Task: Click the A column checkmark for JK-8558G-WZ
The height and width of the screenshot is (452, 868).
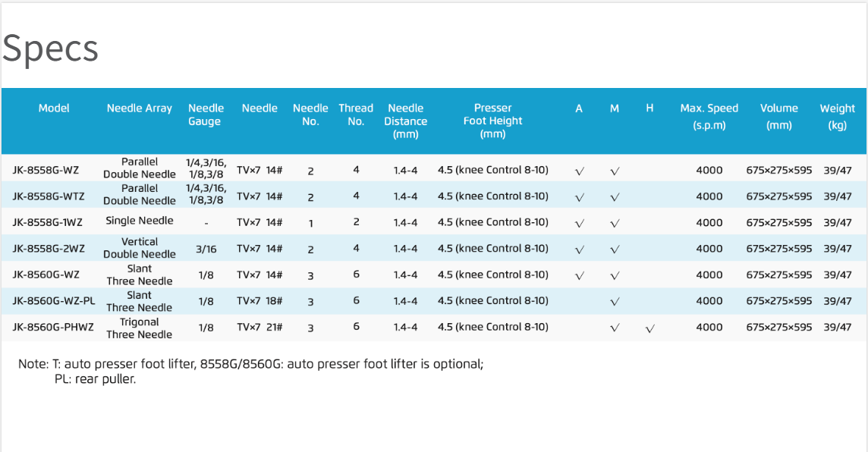Action: pos(579,171)
